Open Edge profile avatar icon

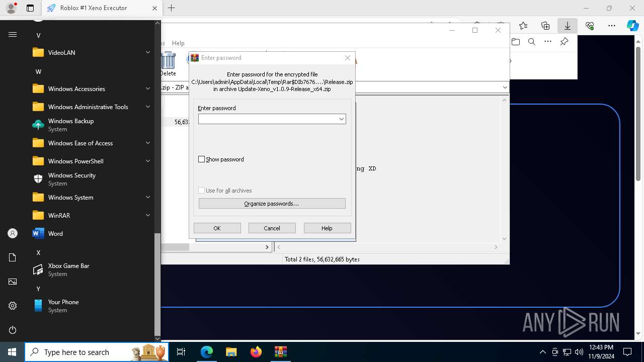[11, 8]
